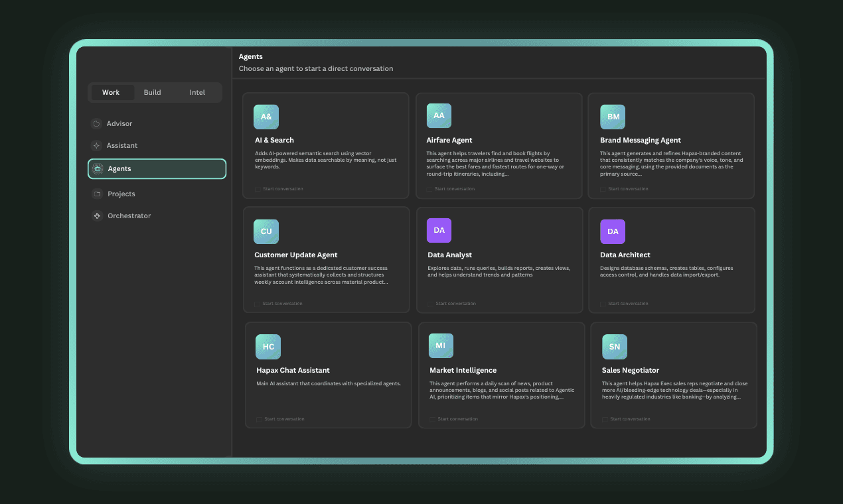
Task: Click the Assistant sparkle icon
Action: pos(96,145)
